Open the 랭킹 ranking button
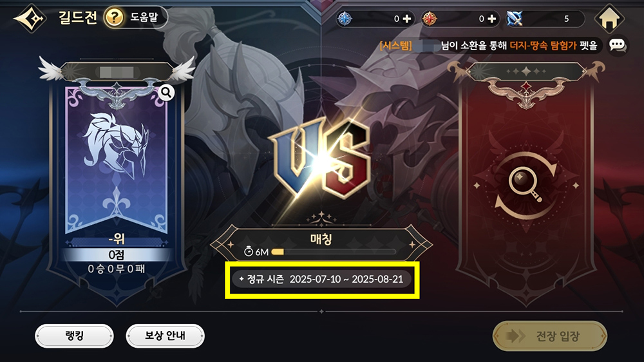The image size is (644, 362). (x=74, y=336)
